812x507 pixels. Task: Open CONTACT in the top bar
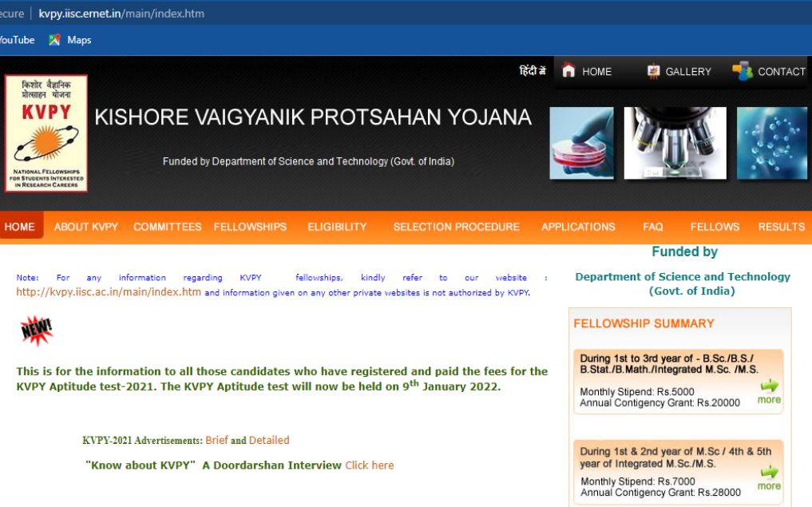coord(782,72)
